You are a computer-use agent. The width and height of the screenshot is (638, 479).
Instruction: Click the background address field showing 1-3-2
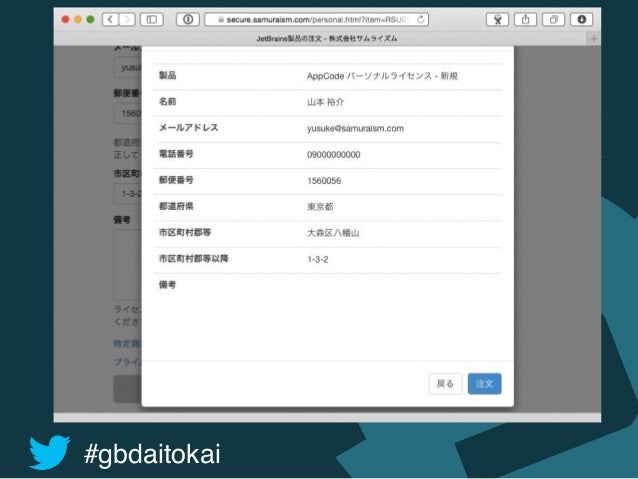[x=127, y=194]
